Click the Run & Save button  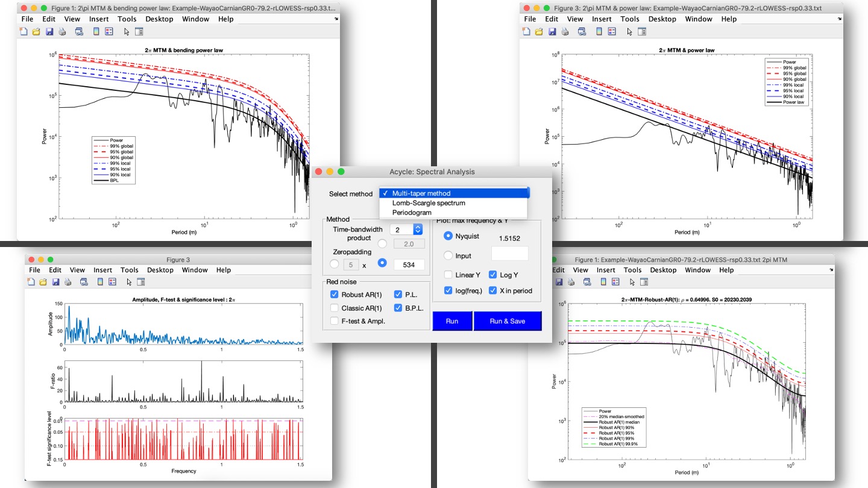pos(507,321)
